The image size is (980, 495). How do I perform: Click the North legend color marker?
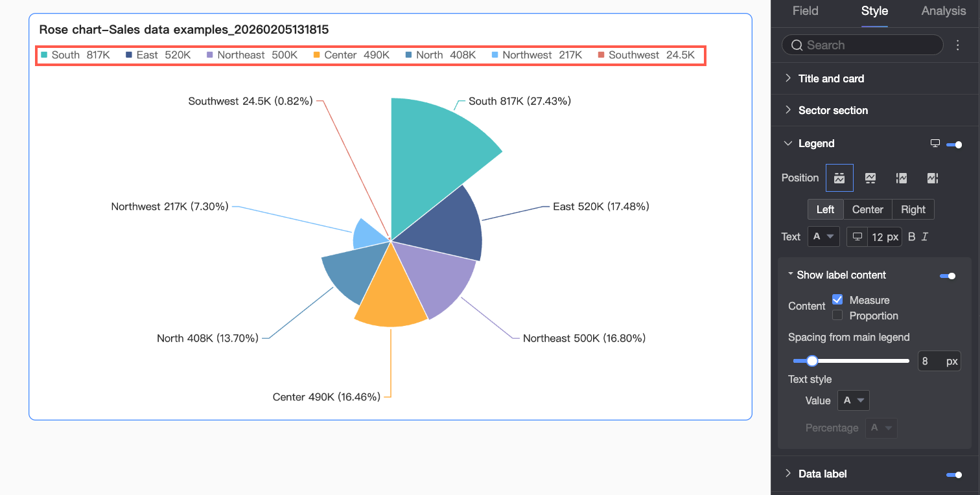pos(408,55)
